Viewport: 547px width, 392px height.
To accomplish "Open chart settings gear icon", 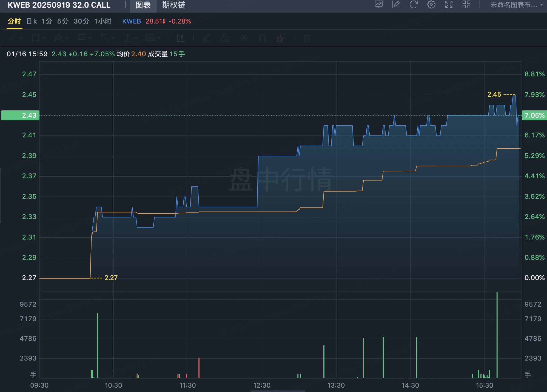I will [431, 5].
